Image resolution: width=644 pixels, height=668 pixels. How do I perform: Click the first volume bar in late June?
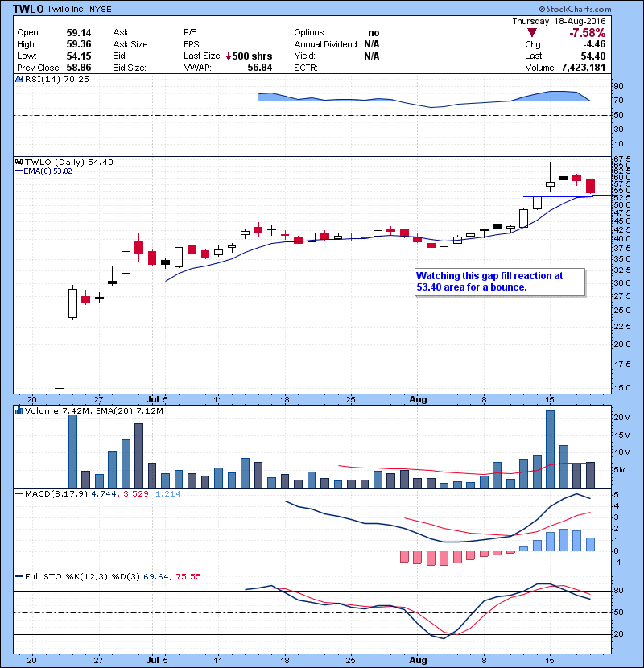tap(73, 452)
